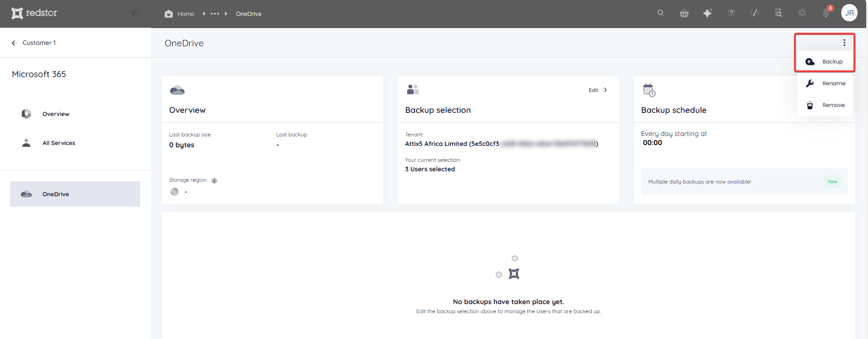This screenshot has width=868, height=339.
Task: Collapse the sidebar with the double-chevron icon
Action: coord(134,14)
